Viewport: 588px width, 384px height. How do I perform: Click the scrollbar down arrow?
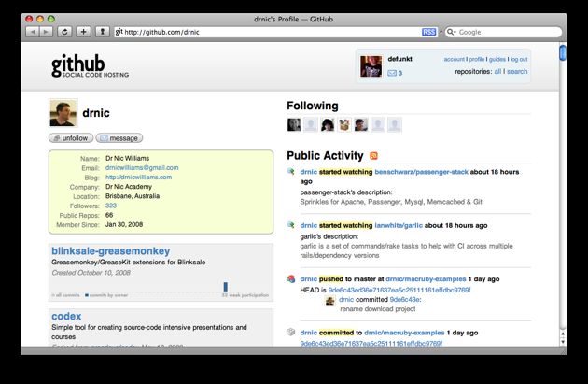[x=563, y=342]
